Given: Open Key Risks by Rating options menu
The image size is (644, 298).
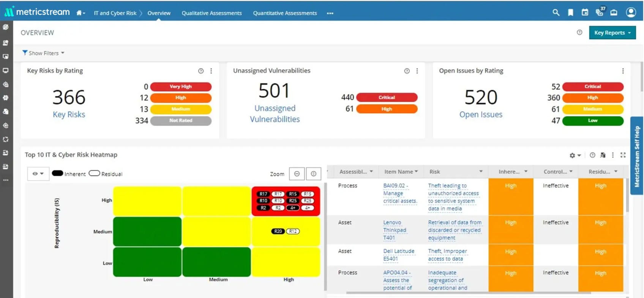Looking at the screenshot, I should point(211,71).
